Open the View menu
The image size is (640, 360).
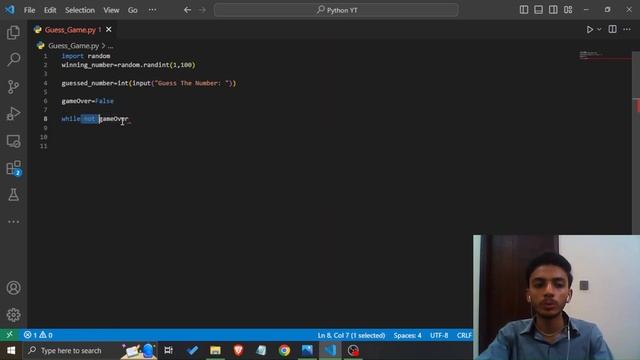pyautogui.click(x=111, y=10)
